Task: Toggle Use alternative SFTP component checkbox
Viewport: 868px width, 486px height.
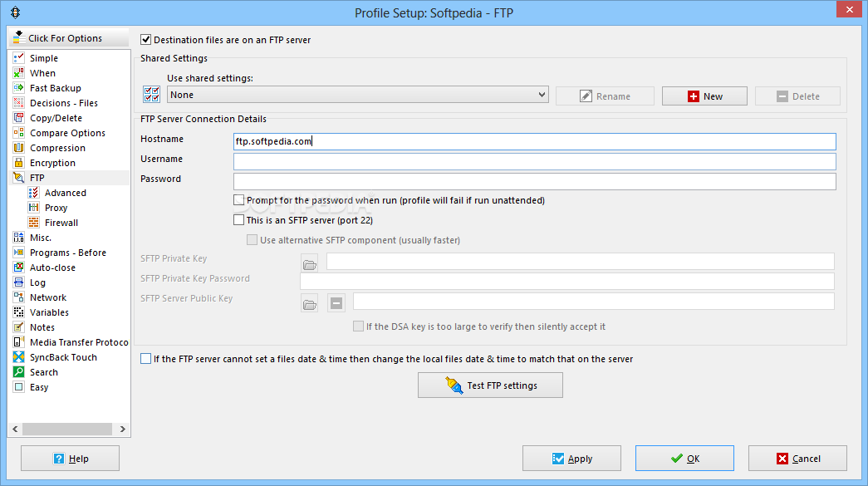Action: [x=252, y=240]
